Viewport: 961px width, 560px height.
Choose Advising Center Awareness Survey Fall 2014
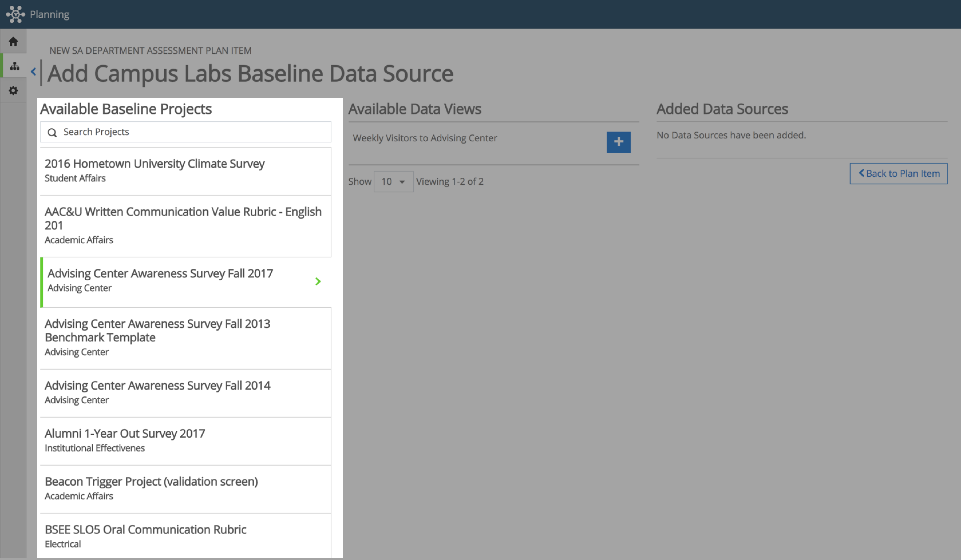(x=186, y=393)
